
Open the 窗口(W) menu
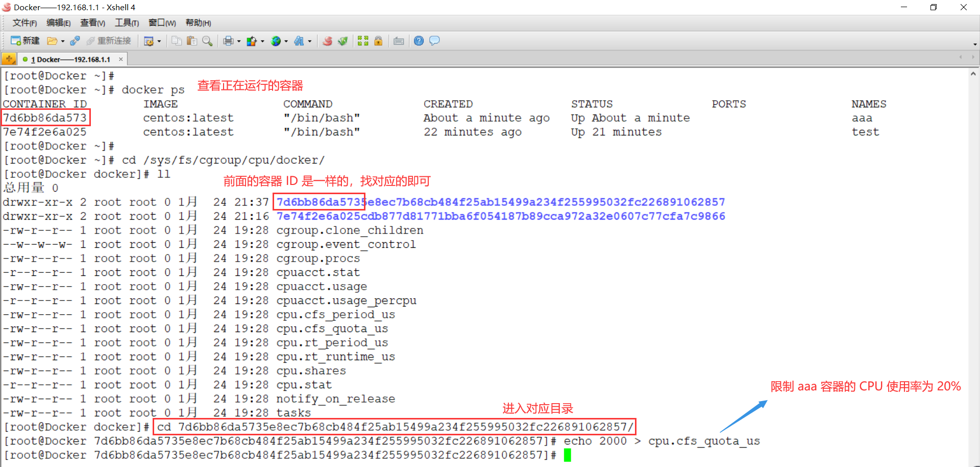[x=162, y=23]
